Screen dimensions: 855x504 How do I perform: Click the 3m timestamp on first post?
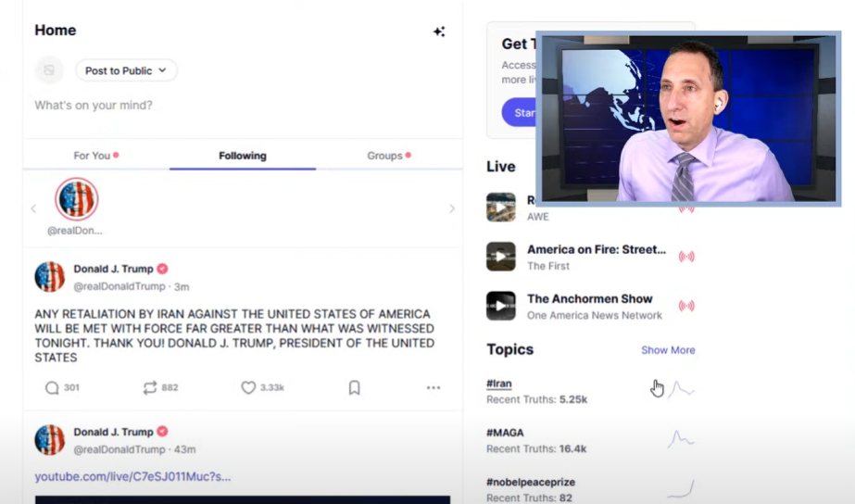(182, 286)
